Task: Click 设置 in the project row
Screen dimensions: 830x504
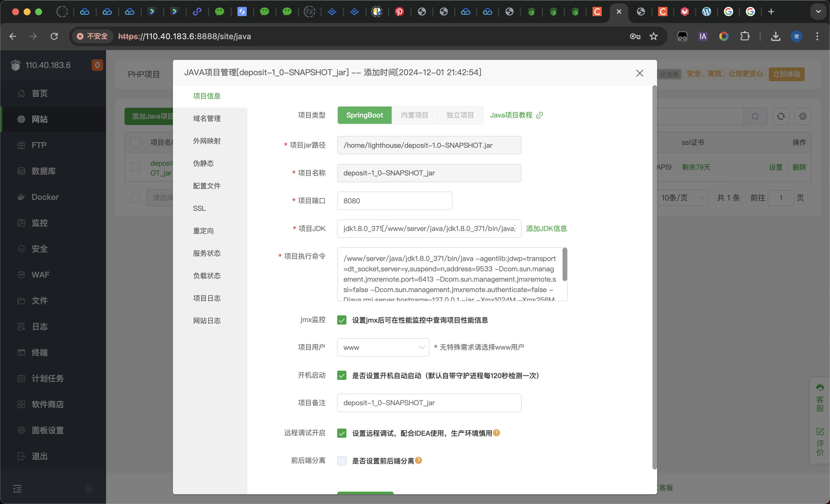Action: [x=776, y=167]
